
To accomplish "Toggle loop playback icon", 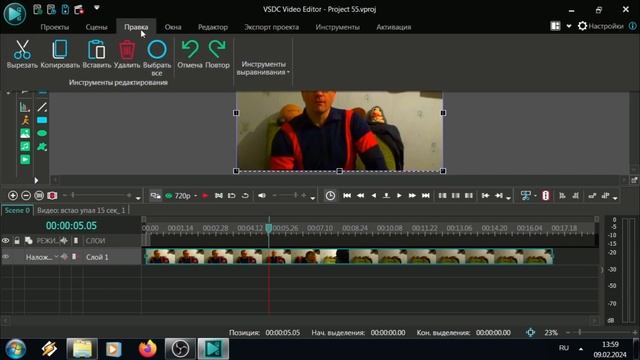I will coord(245,196).
